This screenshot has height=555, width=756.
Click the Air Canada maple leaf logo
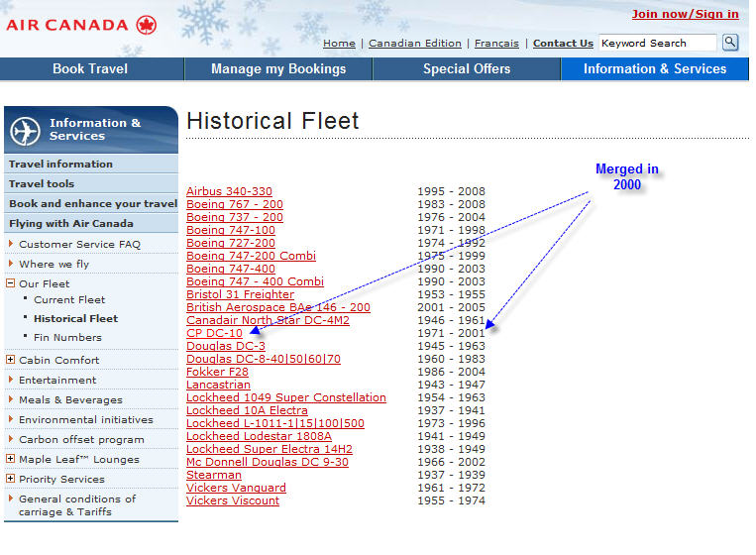tap(146, 25)
